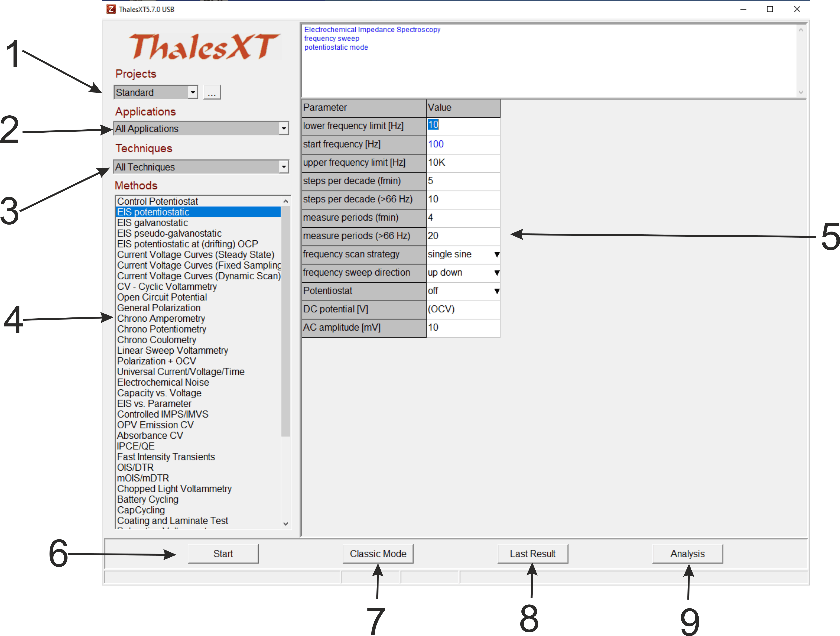Select Fast Intensity Transients method
840x636 pixels.
pos(198,457)
